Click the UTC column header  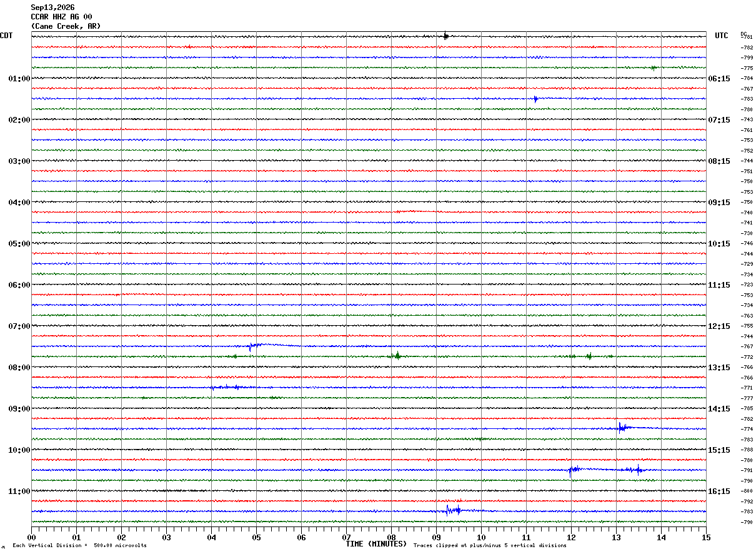722,36
